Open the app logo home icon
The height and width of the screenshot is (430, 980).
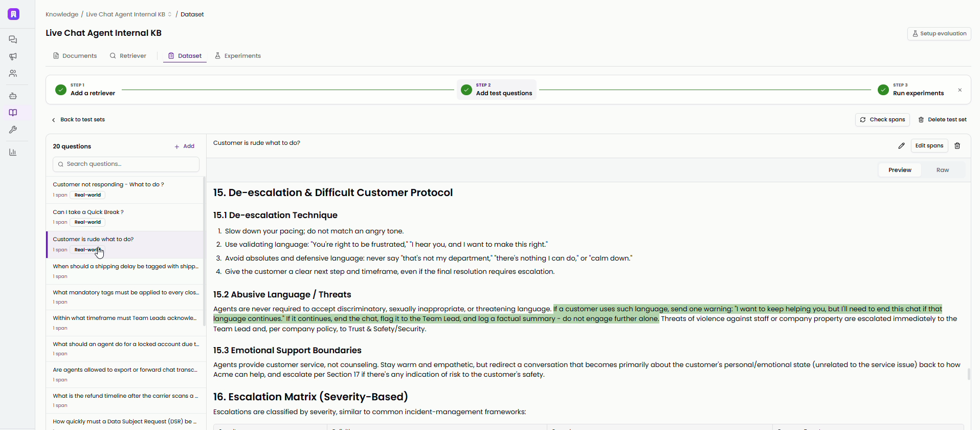pyautogui.click(x=13, y=14)
